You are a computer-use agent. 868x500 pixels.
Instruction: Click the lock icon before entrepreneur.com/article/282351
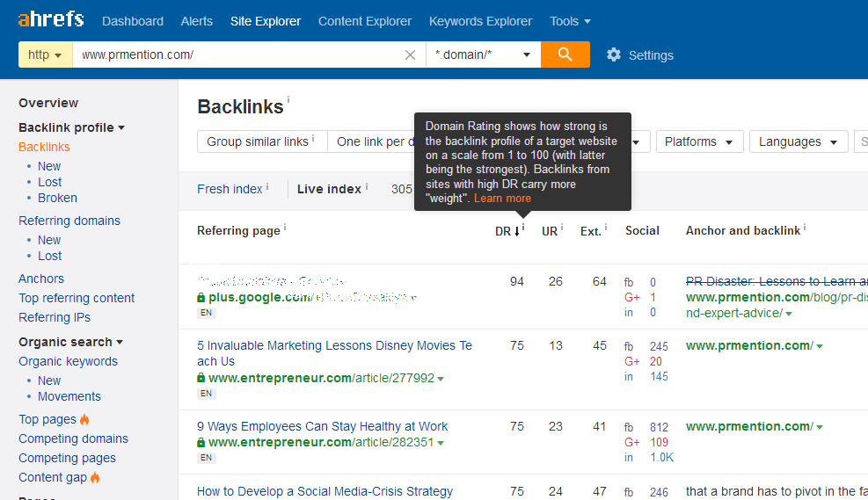click(x=201, y=443)
